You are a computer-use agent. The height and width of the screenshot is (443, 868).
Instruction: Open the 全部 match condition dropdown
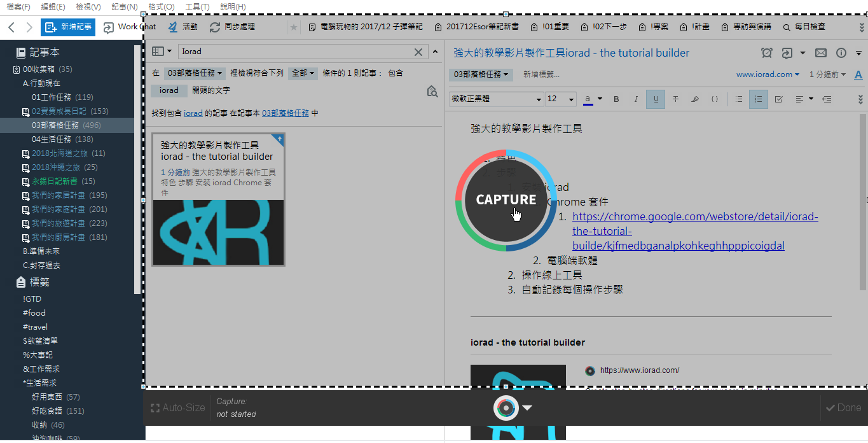coord(303,73)
